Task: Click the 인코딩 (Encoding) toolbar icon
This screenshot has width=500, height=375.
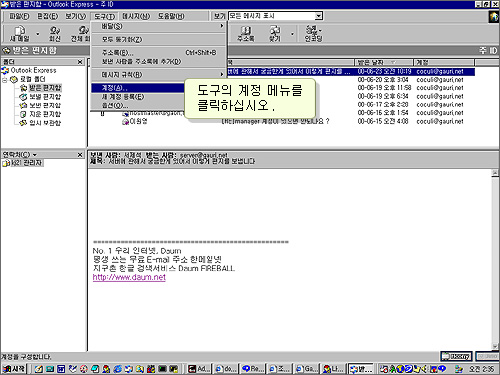Action: click(314, 34)
